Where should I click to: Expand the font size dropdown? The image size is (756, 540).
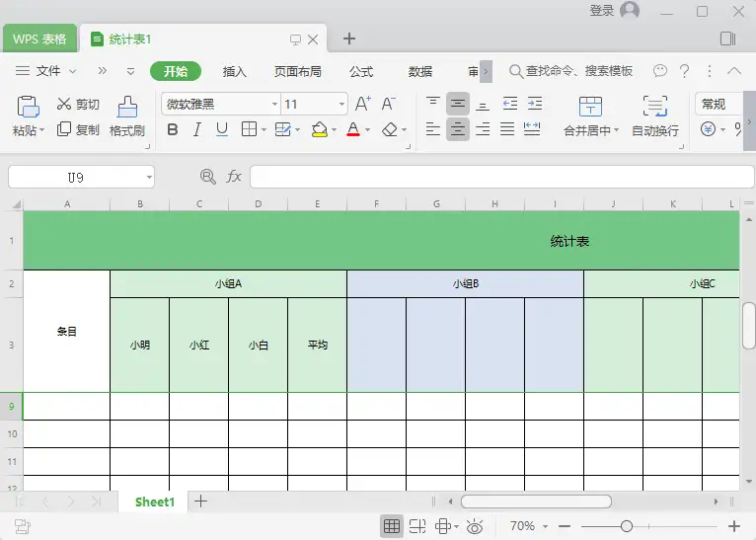click(341, 104)
